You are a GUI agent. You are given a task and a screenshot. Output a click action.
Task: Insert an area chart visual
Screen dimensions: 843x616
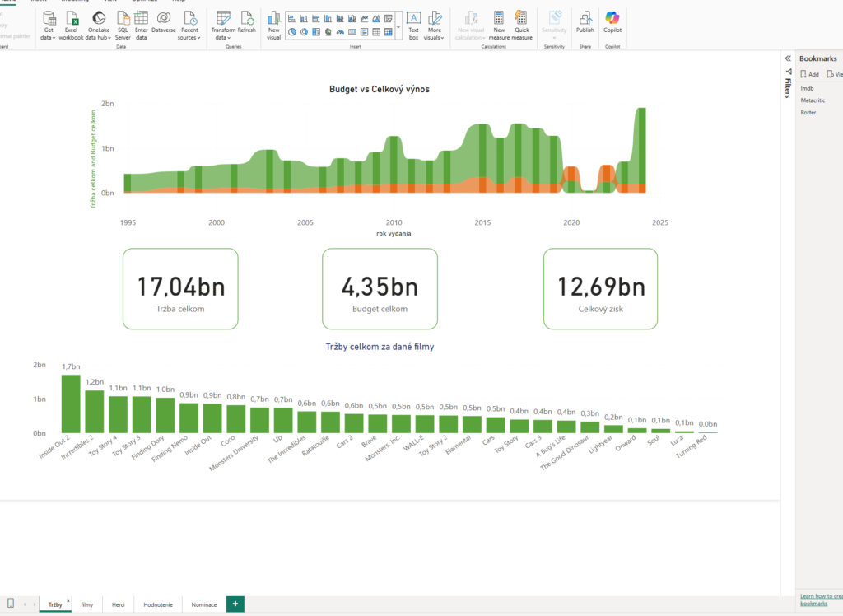tap(376, 19)
